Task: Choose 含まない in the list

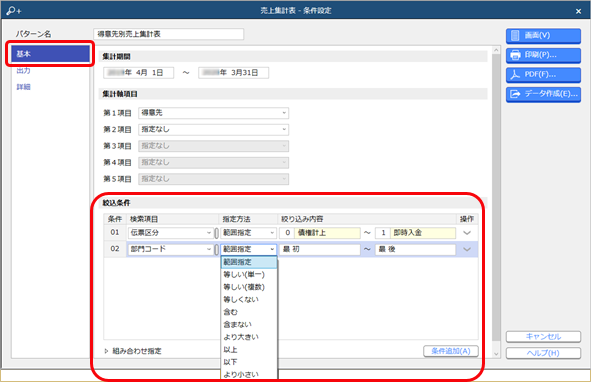Action: click(249, 324)
